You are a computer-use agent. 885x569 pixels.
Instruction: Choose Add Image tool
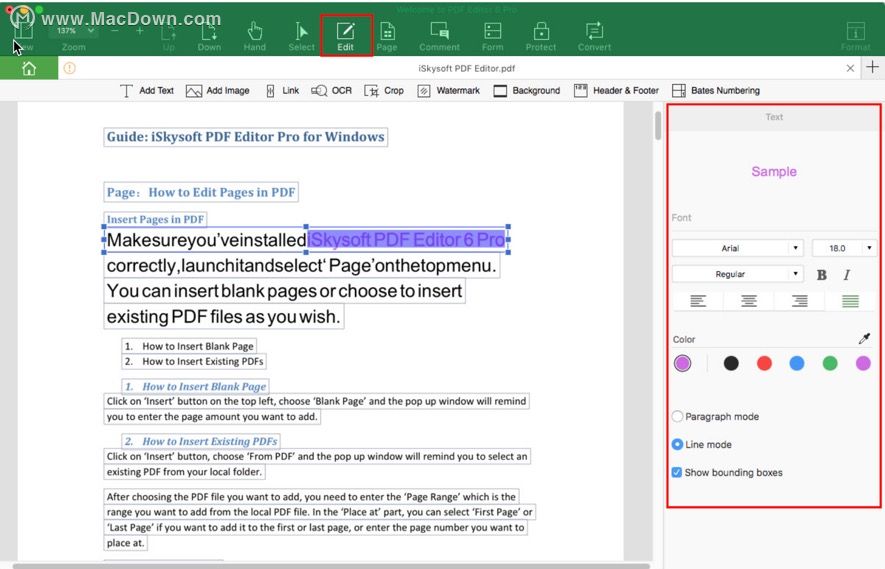217,90
